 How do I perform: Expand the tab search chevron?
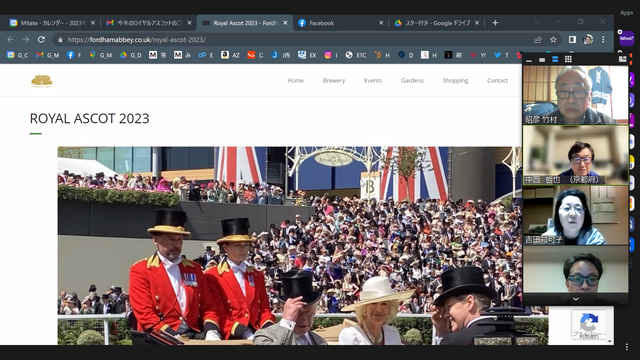[x=537, y=22]
